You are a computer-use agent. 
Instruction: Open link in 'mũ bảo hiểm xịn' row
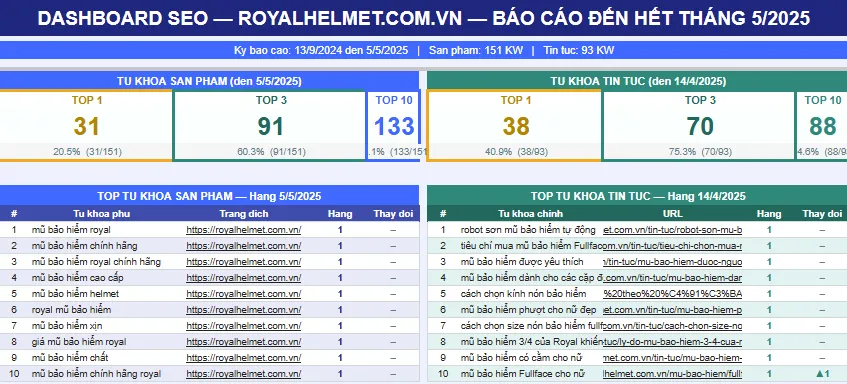pyautogui.click(x=244, y=326)
